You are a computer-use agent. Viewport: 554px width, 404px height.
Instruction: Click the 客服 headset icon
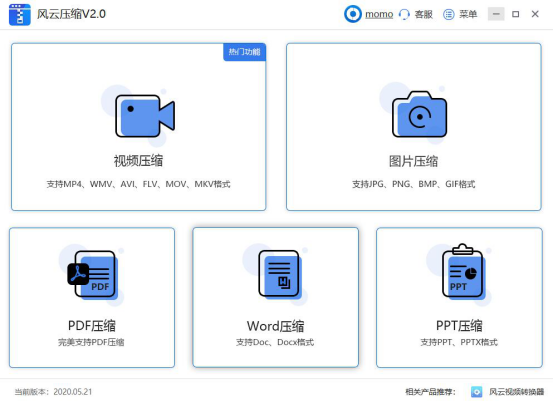404,14
